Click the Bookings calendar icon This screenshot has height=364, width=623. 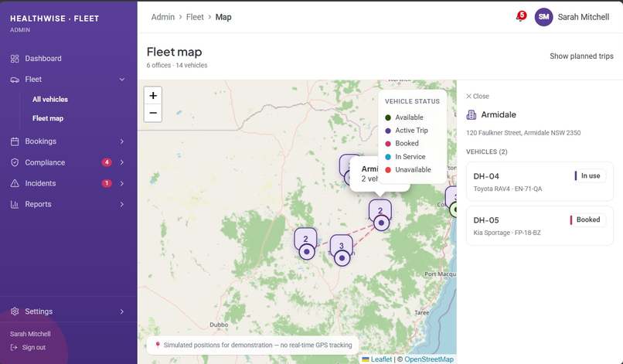[x=15, y=141]
